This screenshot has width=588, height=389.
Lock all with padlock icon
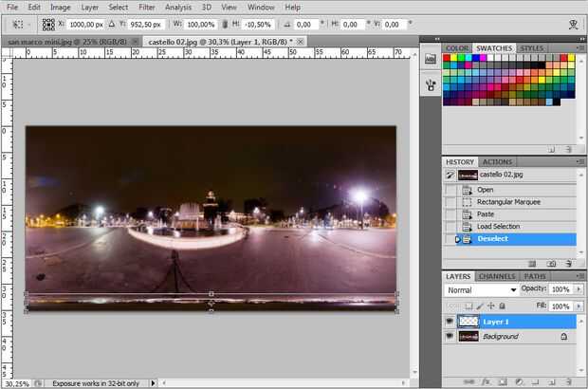(x=502, y=306)
